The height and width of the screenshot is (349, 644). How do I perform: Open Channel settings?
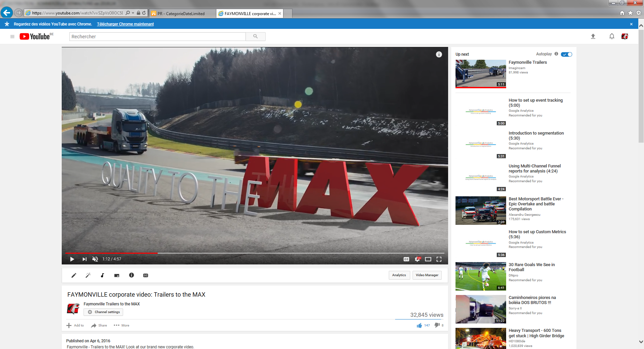point(103,312)
